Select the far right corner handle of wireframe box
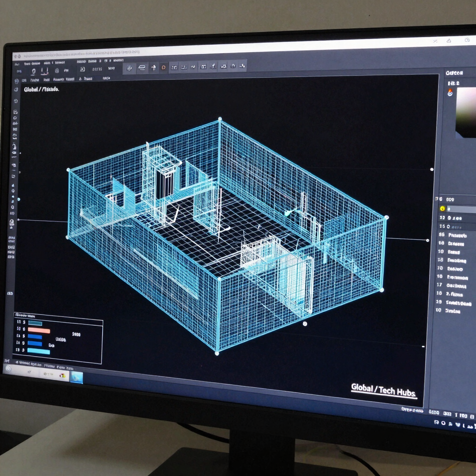 click(x=386, y=218)
